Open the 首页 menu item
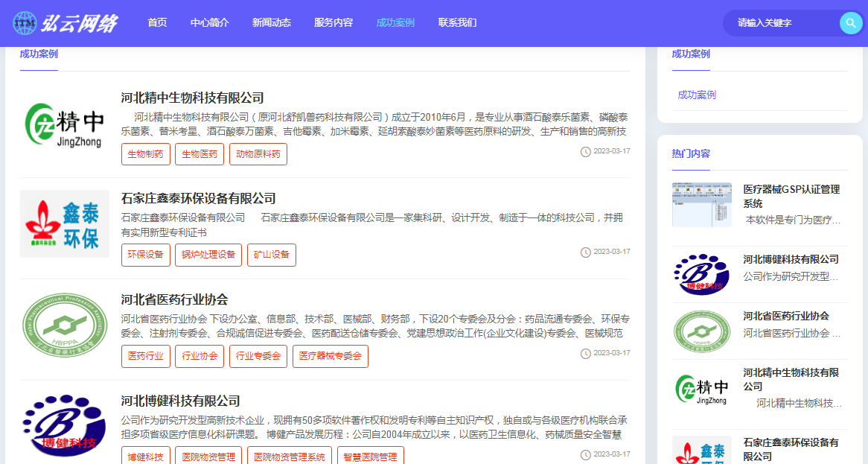 pos(157,22)
